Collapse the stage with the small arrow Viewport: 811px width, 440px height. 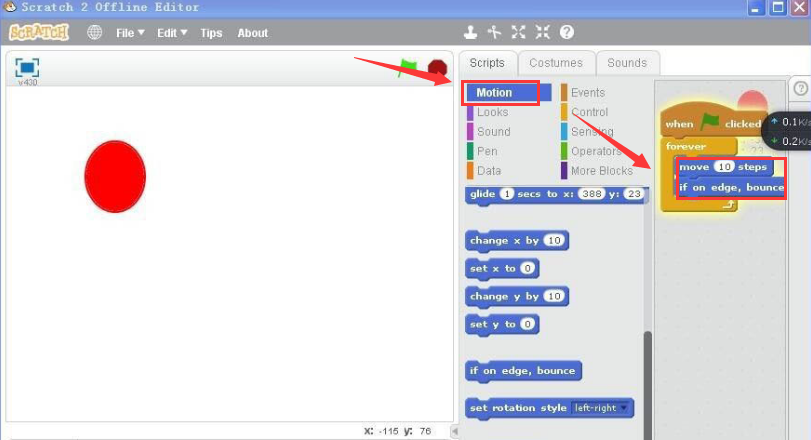coord(455,431)
